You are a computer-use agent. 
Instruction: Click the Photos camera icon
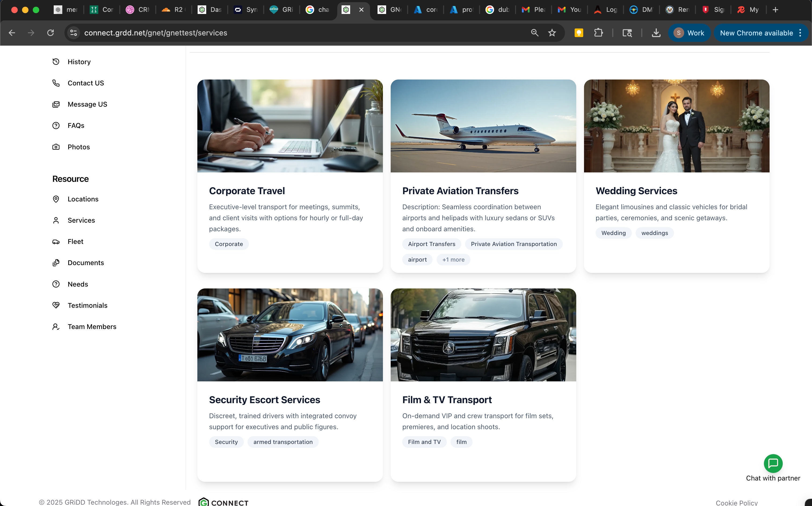click(x=56, y=147)
